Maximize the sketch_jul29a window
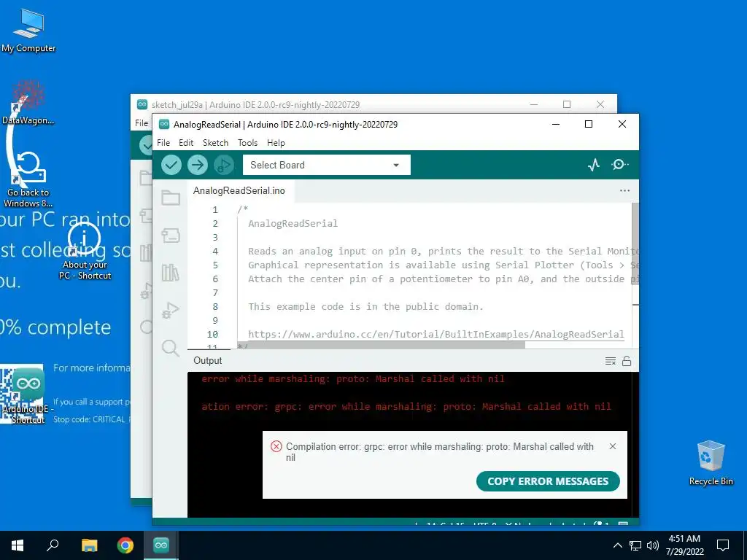The image size is (747, 560). coord(566,104)
